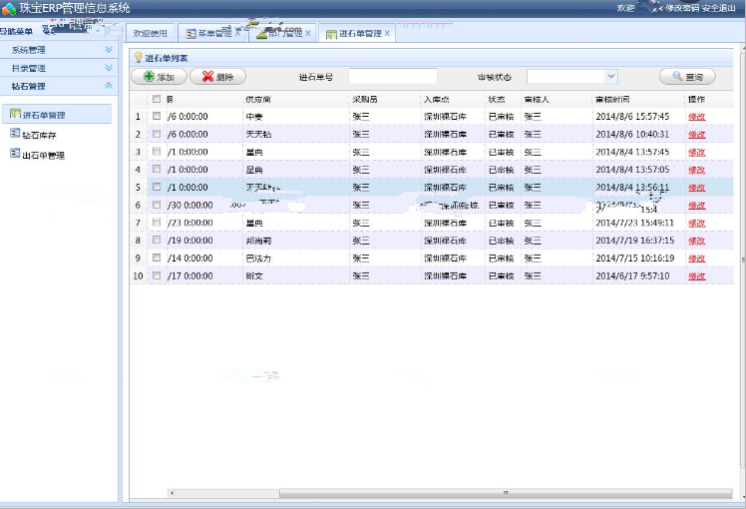
Task: Click the magnifier 查询 (search) button
Action: click(687, 77)
